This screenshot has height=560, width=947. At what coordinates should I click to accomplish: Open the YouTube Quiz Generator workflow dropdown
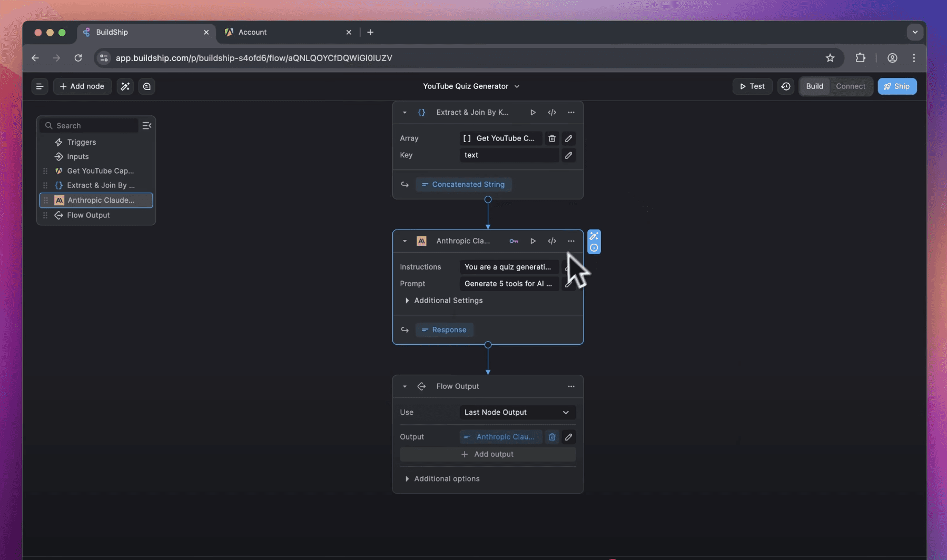tap(471, 86)
